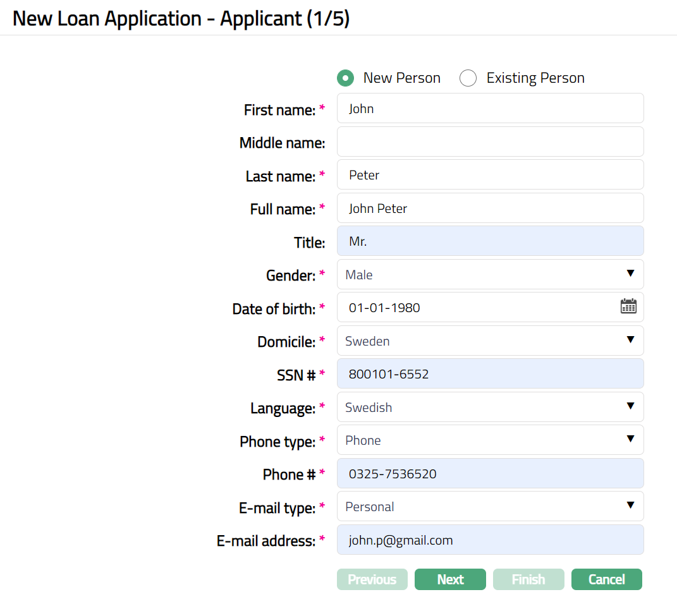This screenshot has height=616, width=677.
Task: Open the Phone type dropdown
Action: click(490, 440)
